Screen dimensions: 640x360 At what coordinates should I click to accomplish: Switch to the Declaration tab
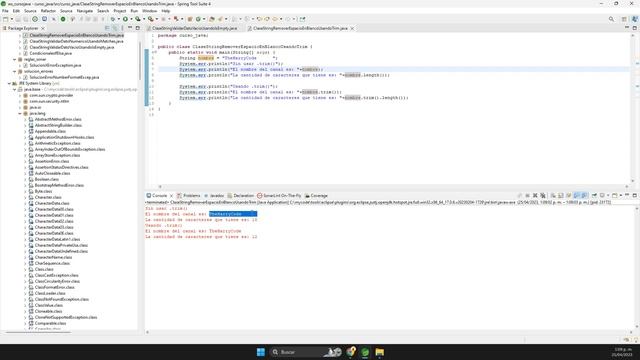tap(240, 196)
